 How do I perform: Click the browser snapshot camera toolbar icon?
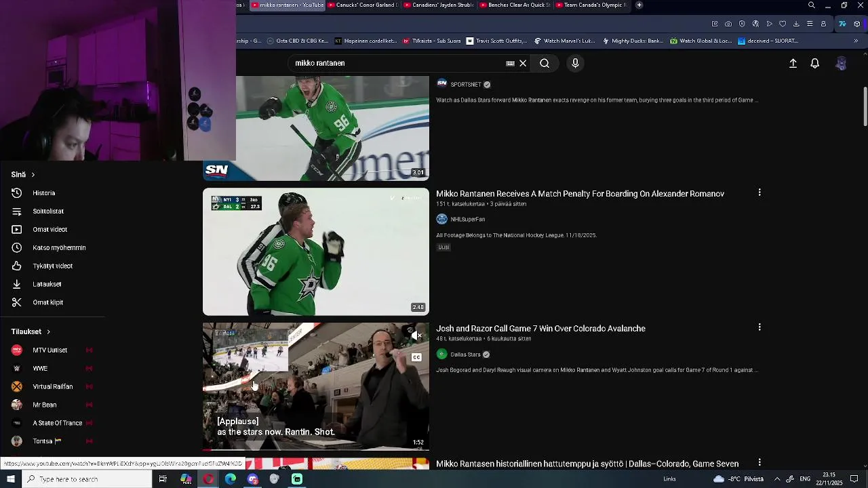(x=728, y=24)
